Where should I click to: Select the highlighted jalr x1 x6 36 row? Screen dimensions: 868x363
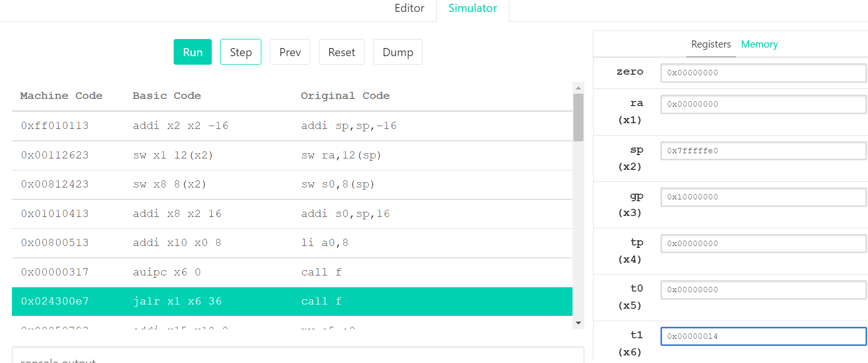tap(292, 301)
